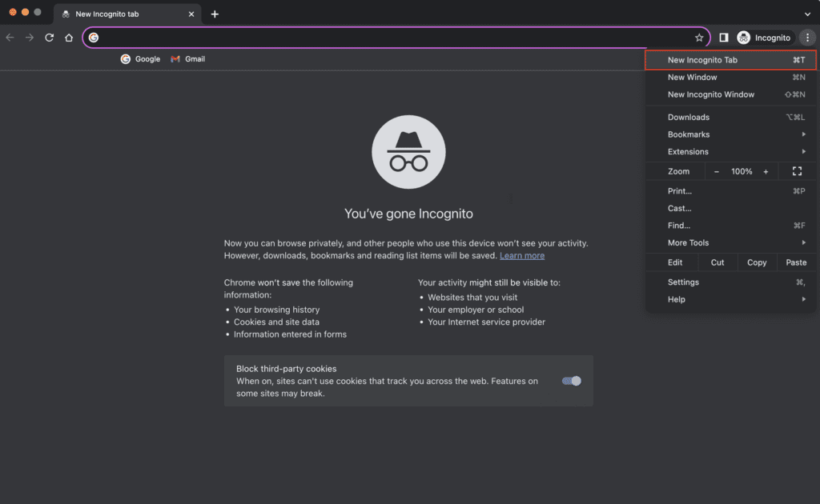820x504 pixels.
Task: Click Copy in the Edit row
Action: pos(757,262)
